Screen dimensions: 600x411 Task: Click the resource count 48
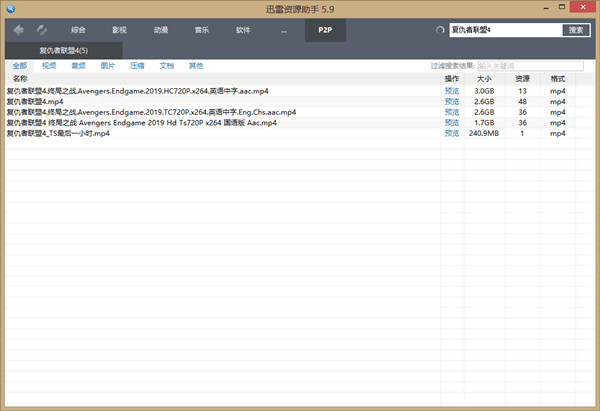click(522, 102)
